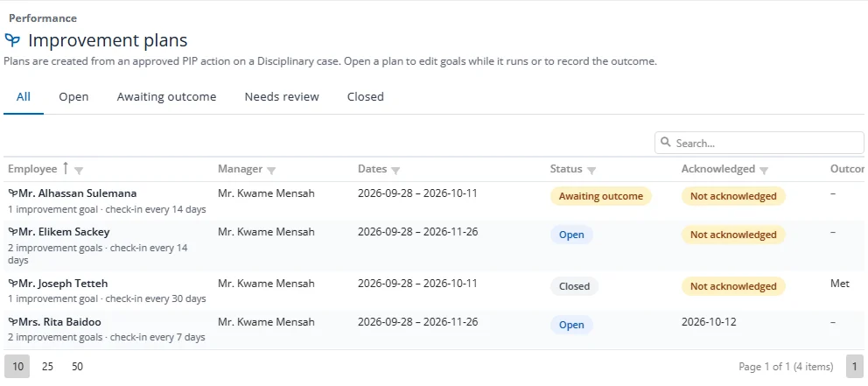The height and width of the screenshot is (386, 868).
Task: Open Mr. Alhassan Sulemana's plan
Action: (78, 193)
